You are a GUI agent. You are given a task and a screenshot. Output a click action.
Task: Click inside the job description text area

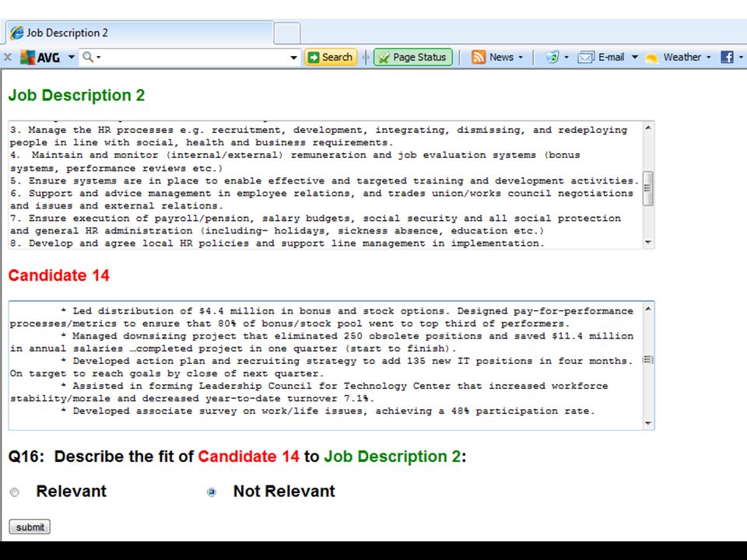pyautogui.click(x=325, y=185)
